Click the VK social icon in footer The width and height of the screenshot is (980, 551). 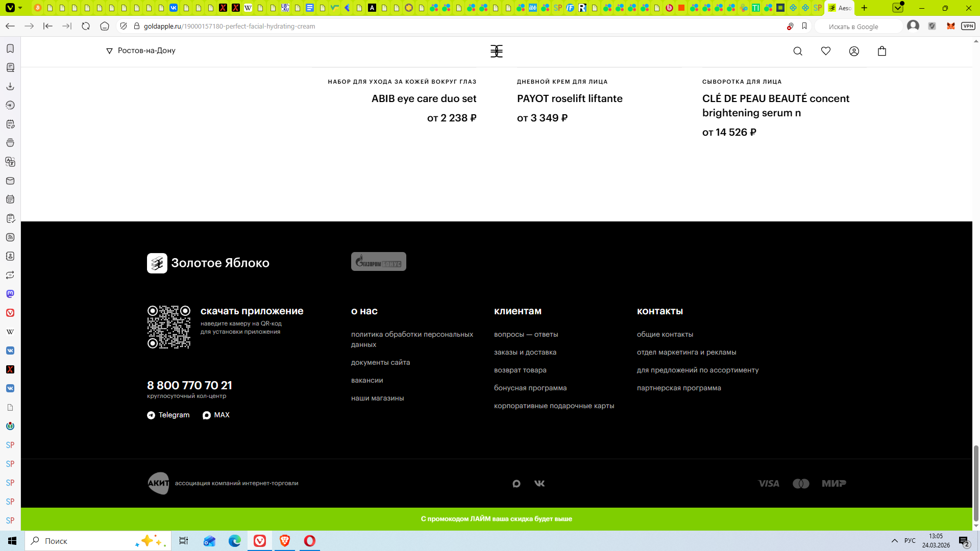click(540, 483)
